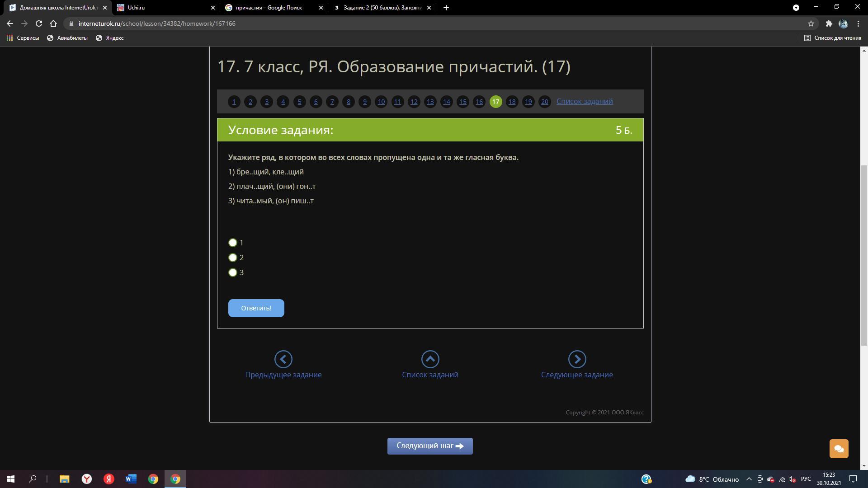
Task: Click the task list up-arrow icon
Action: tap(430, 359)
